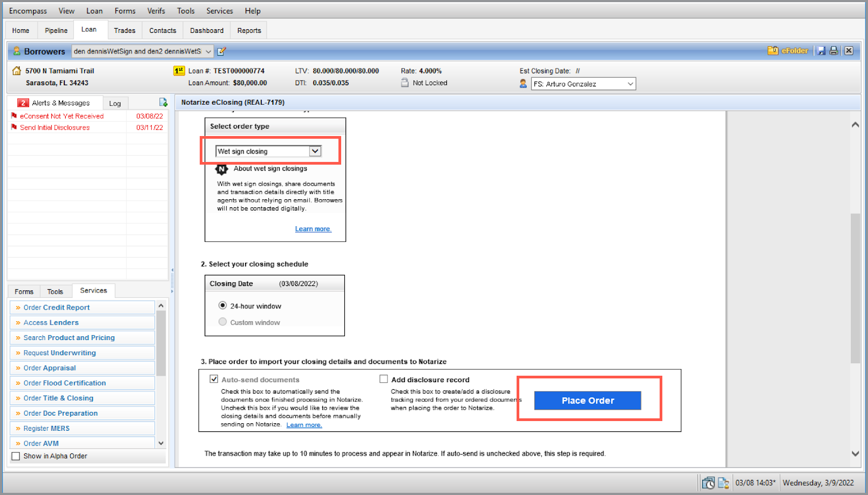The width and height of the screenshot is (868, 495).
Task: Click the save loan disk icon
Action: point(822,51)
